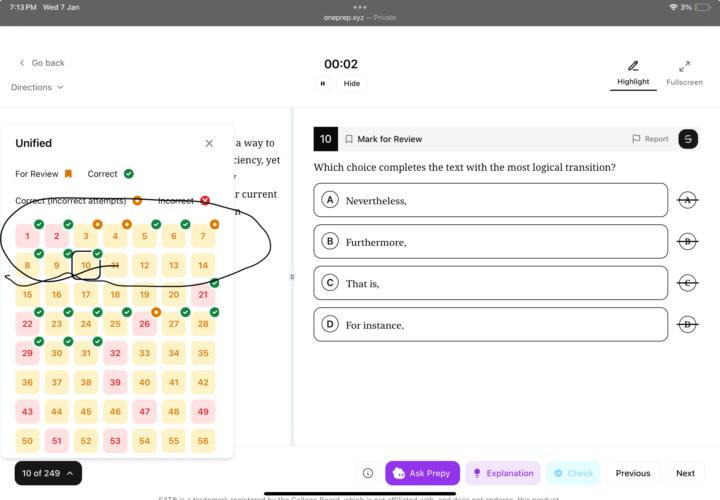Strike out answer choice D
720x500 pixels.
[687, 324]
